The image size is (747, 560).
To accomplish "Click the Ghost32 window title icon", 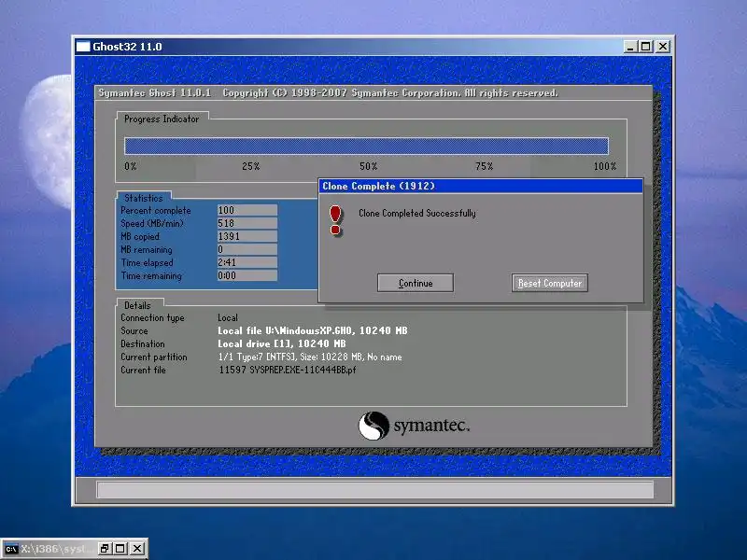I will (x=83, y=46).
